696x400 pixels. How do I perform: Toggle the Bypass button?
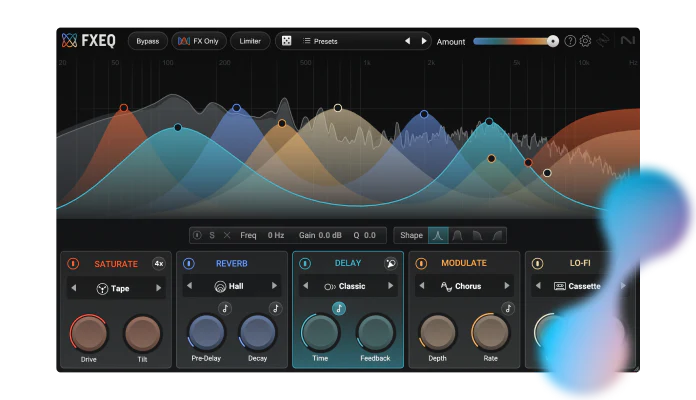148,41
